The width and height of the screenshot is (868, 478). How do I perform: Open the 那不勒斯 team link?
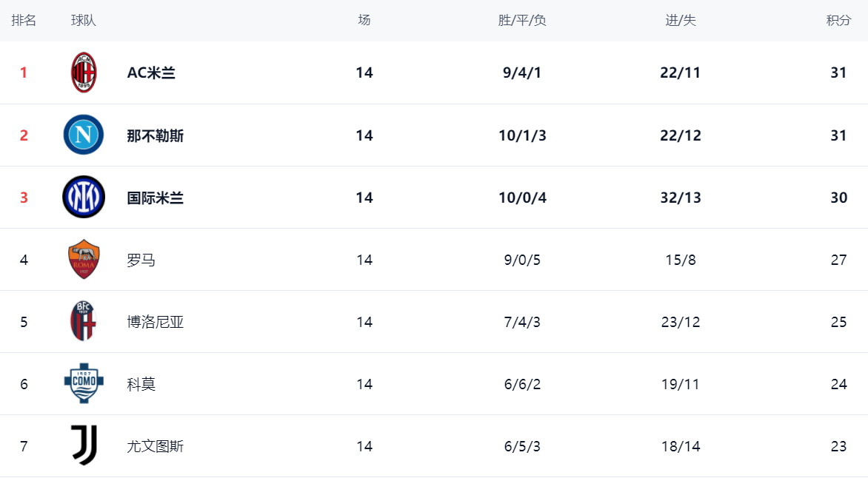[x=156, y=135]
